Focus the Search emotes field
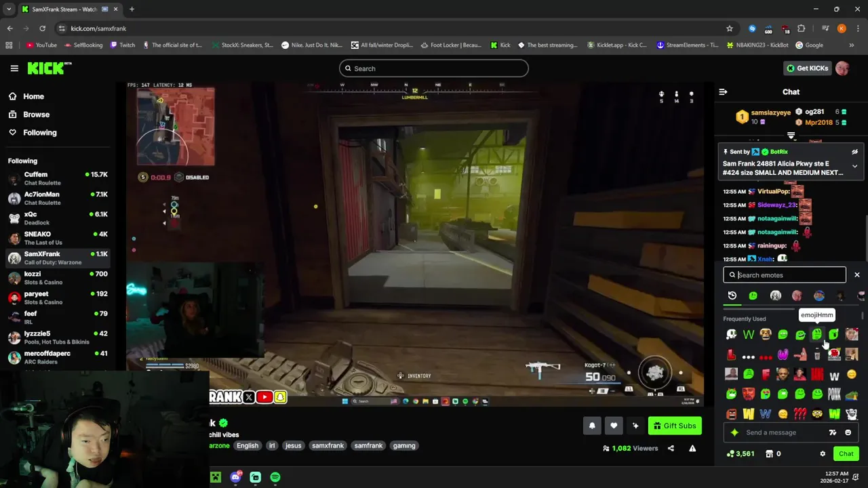This screenshot has height=488, width=868. pos(784,274)
